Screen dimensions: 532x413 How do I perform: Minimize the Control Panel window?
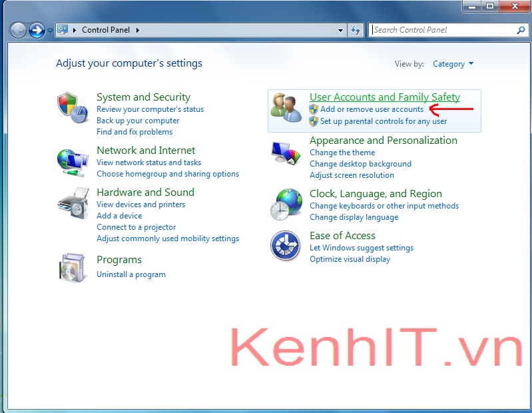tap(472, 6)
